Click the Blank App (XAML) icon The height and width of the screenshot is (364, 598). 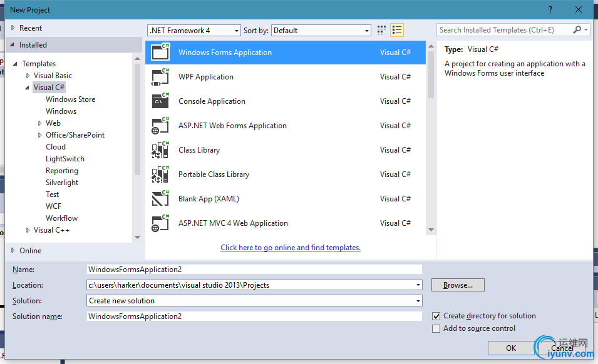[x=160, y=198]
